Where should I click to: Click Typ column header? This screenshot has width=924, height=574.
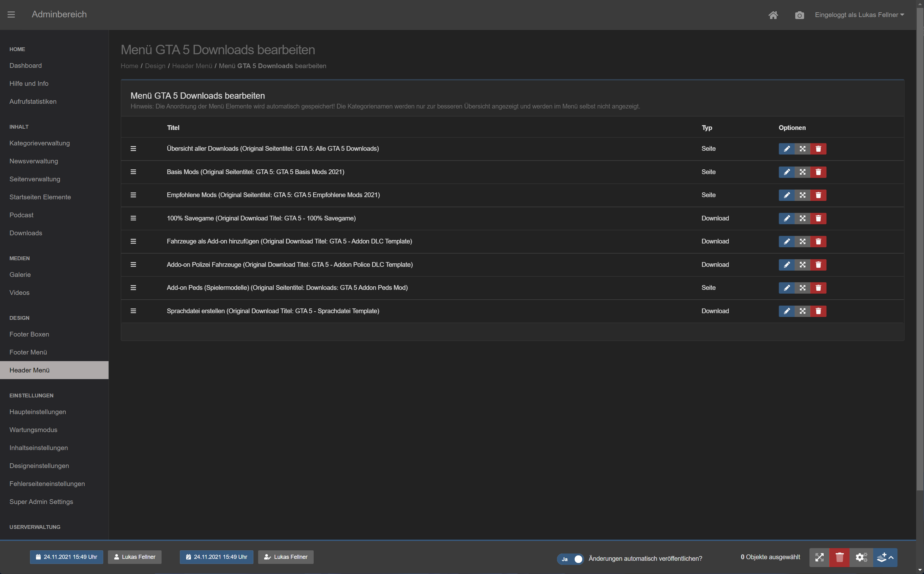click(x=707, y=127)
